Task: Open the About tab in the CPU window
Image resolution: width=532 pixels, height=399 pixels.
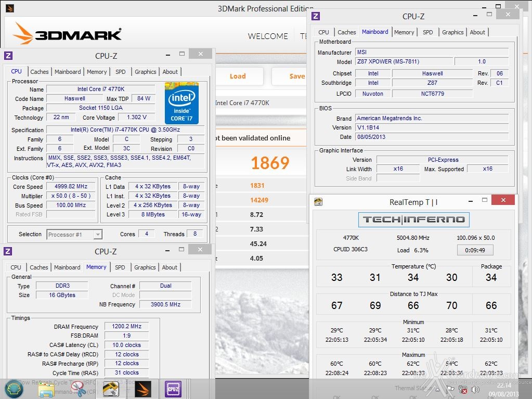Action: pyautogui.click(x=170, y=72)
